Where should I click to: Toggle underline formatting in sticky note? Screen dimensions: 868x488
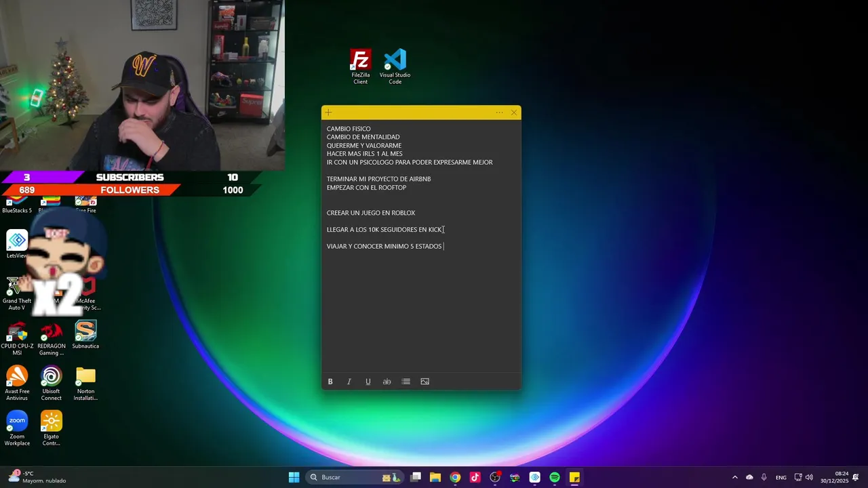[x=368, y=382]
